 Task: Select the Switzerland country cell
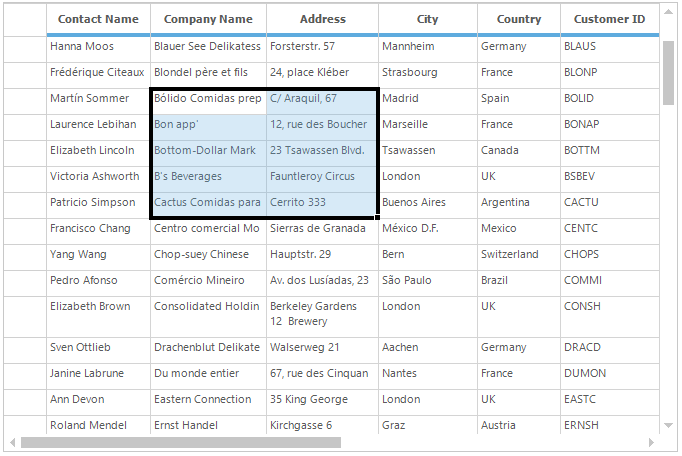coord(518,255)
